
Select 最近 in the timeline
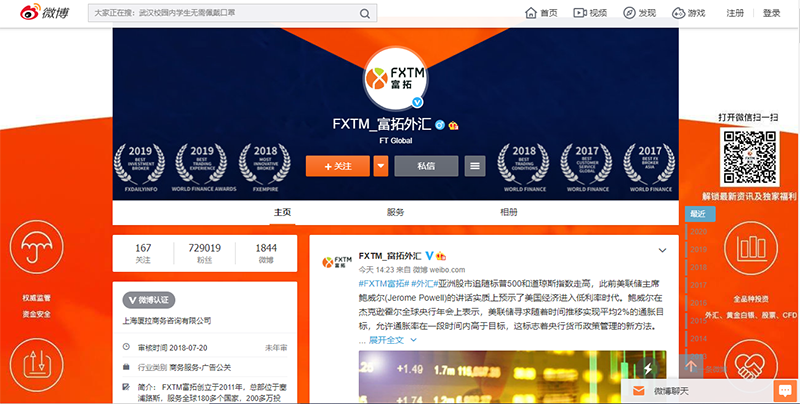click(700, 214)
